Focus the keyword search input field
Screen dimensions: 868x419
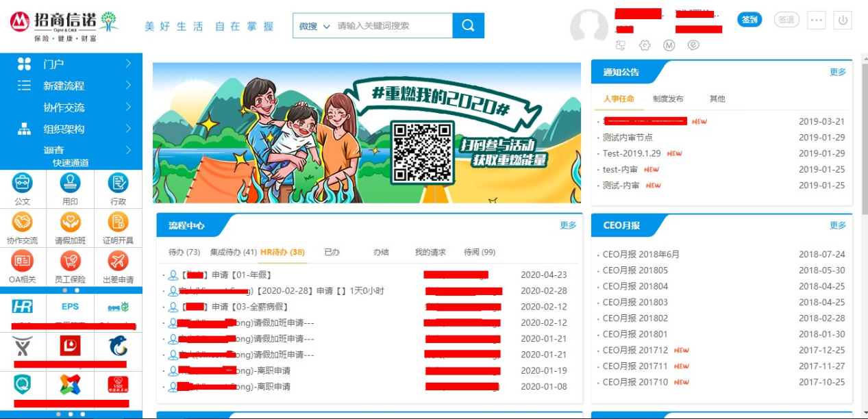(x=393, y=26)
